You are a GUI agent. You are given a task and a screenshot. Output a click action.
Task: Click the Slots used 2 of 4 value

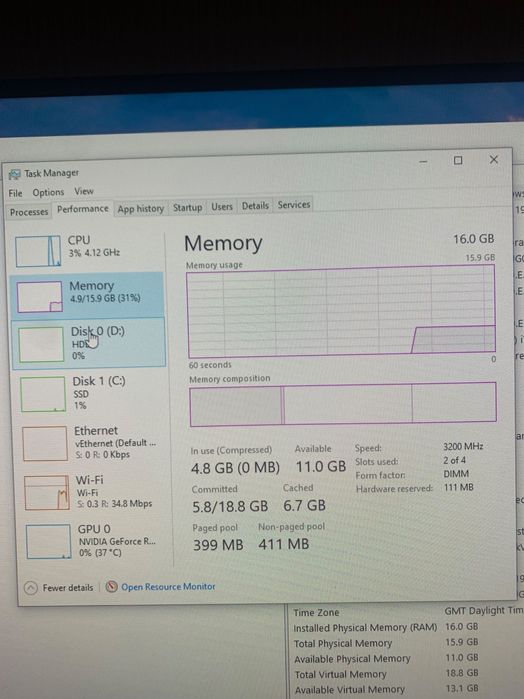pos(454,460)
